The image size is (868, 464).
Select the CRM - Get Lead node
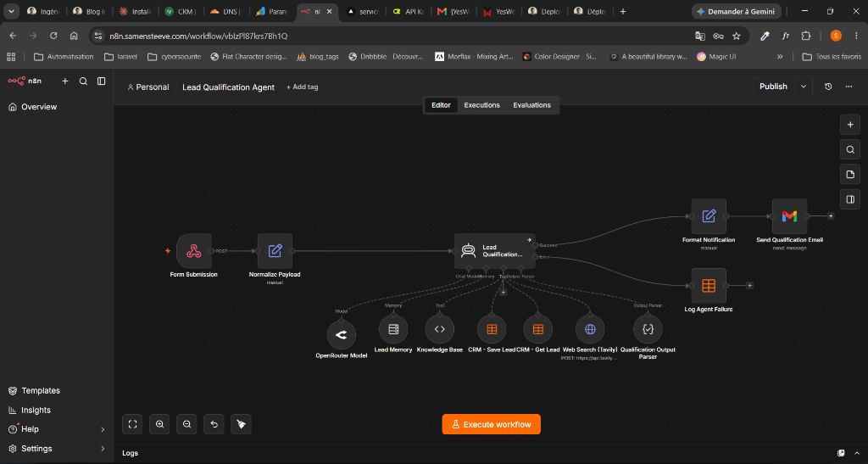538,329
